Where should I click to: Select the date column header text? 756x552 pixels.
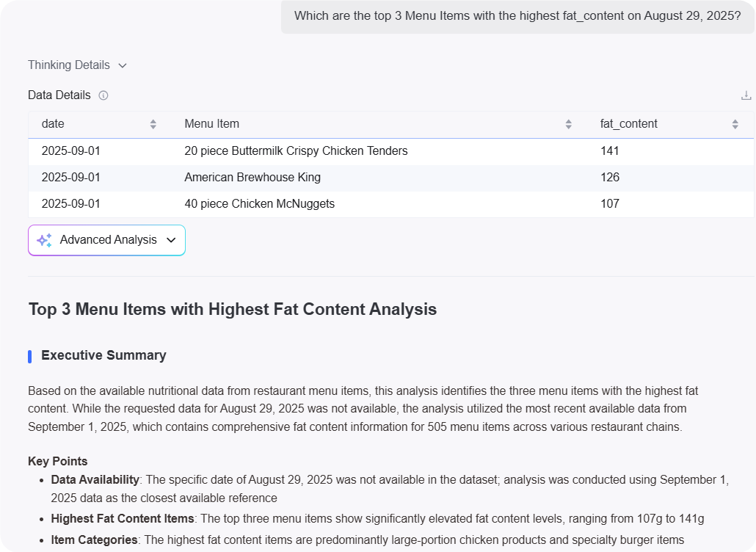pyautogui.click(x=53, y=124)
